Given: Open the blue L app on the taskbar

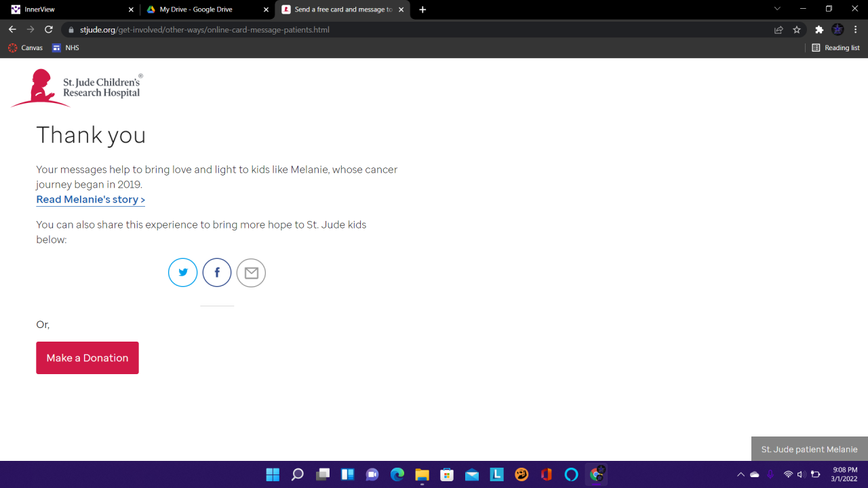Looking at the screenshot, I should point(496,474).
